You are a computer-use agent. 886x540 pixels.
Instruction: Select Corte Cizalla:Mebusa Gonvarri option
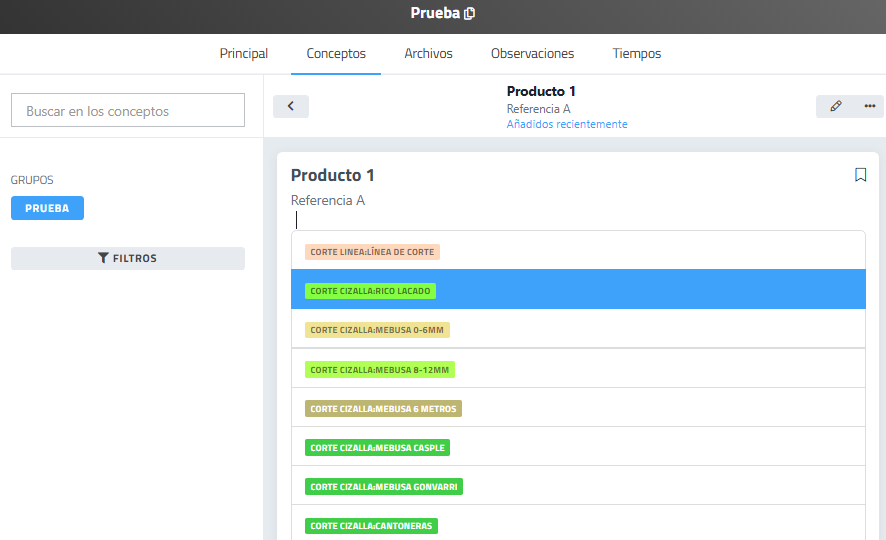383,487
